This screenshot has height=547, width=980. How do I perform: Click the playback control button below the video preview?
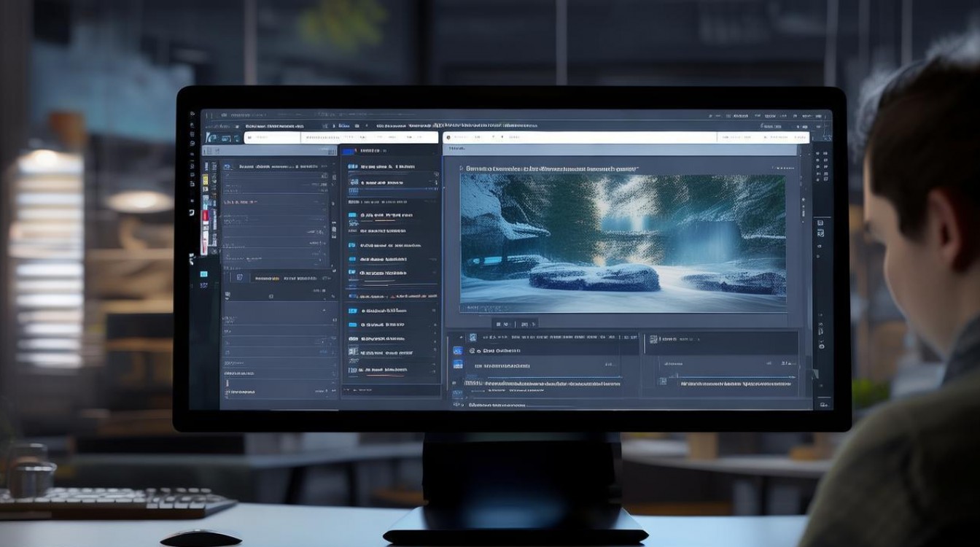[x=503, y=324]
